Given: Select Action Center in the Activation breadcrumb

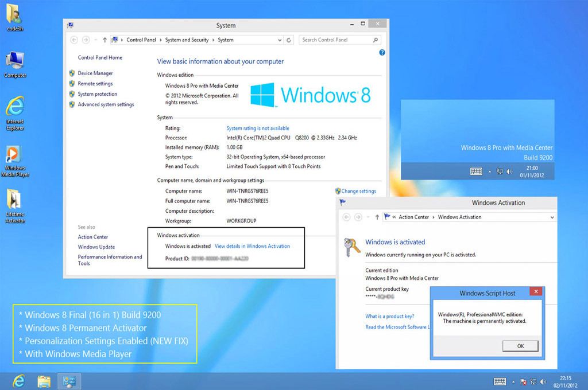Looking at the screenshot, I should tap(413, 217).
